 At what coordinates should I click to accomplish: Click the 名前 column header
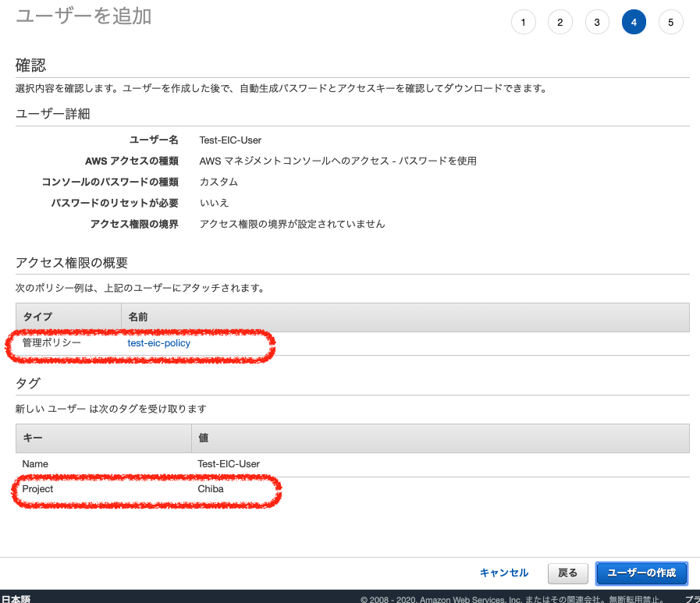138,317
